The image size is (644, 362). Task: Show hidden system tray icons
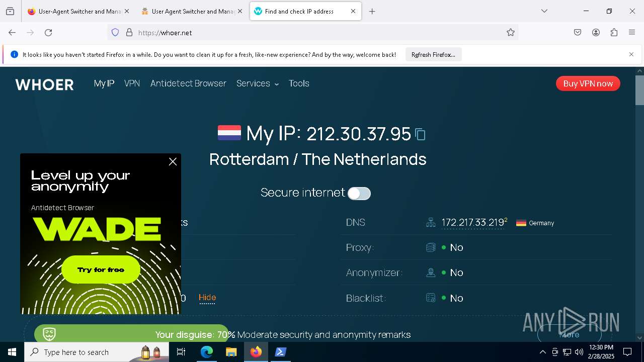542,352
